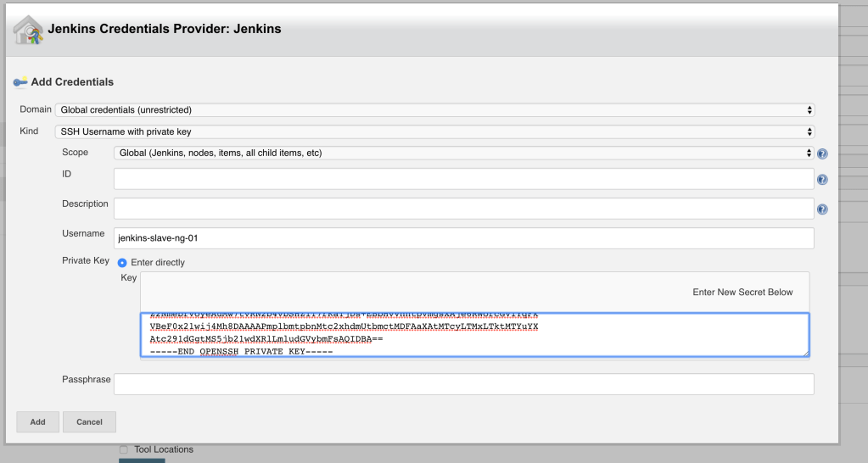Click the ID input field

(x=464, y=179)
